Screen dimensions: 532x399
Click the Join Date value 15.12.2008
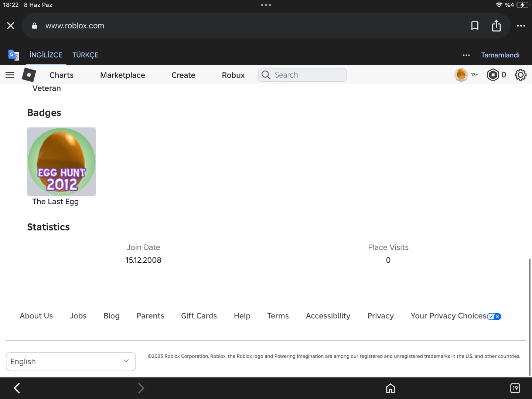click(143, 260)
